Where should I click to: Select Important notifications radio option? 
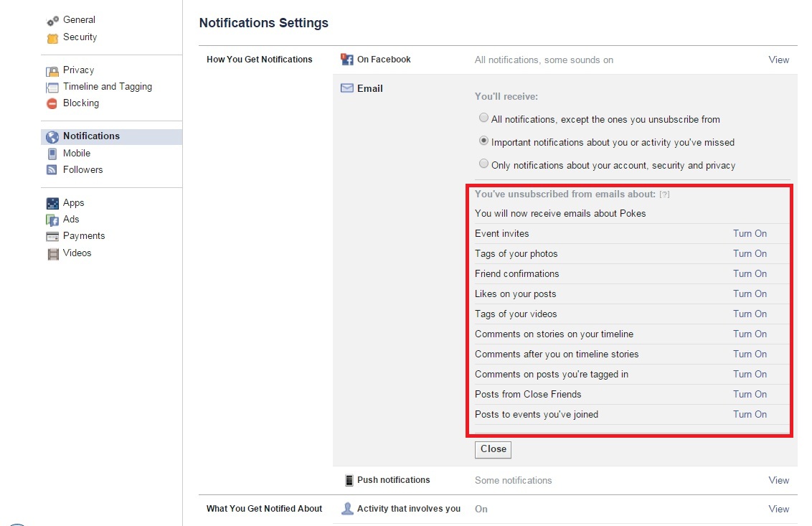484,141
